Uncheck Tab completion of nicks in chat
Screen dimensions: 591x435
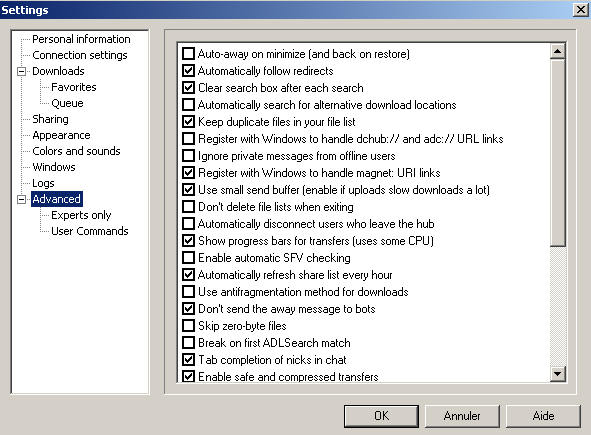click(188, 359)
